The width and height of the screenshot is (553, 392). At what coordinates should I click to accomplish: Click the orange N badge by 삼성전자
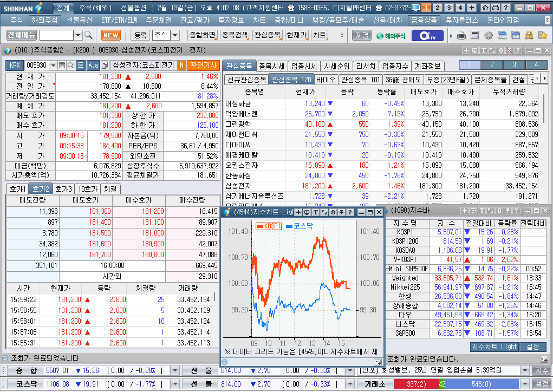pyautogui.click(x=181, y=65)
